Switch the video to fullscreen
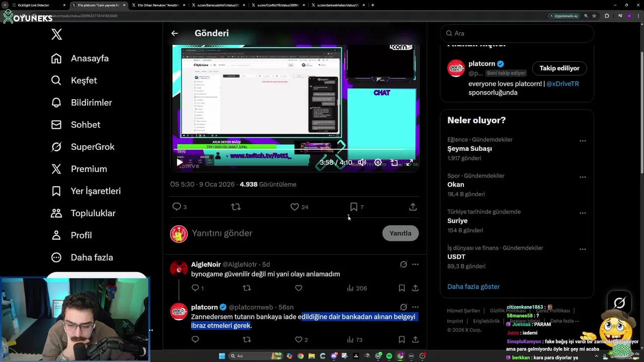The image size is (644, 362). 410,162
